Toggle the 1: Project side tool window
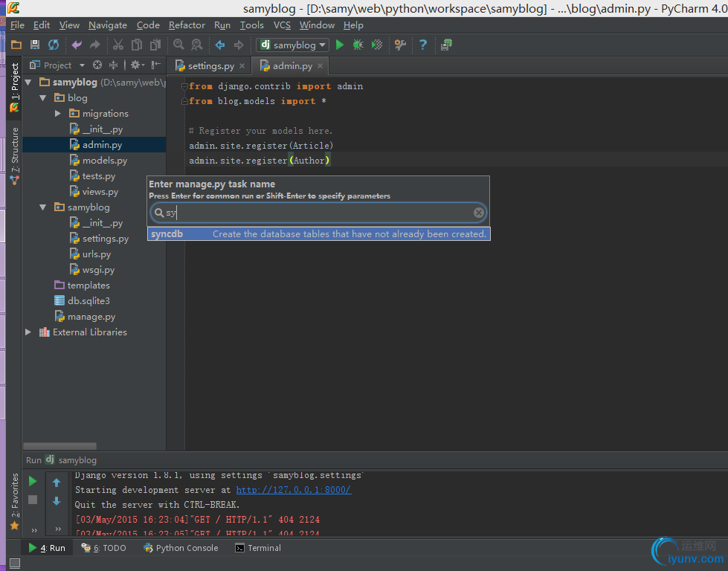 pos(14,87)
